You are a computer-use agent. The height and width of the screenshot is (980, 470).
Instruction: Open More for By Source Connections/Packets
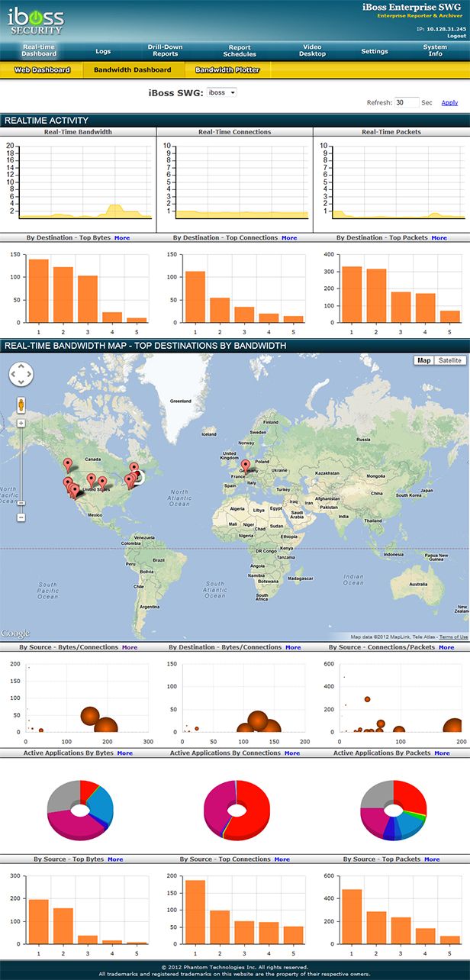446,647
